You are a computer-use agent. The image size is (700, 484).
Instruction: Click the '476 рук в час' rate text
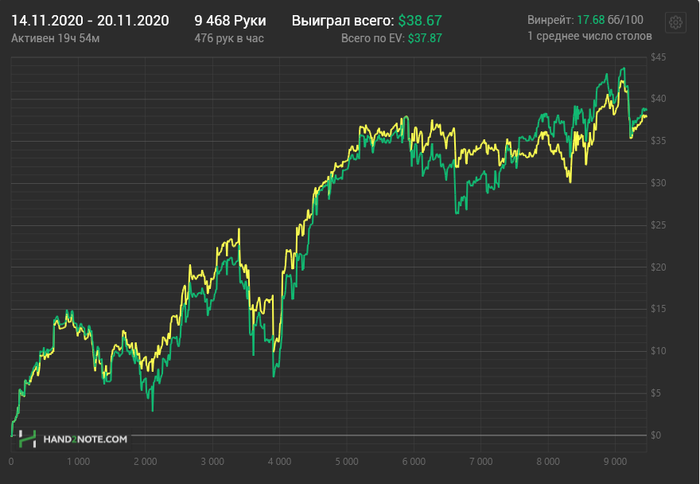229,38
